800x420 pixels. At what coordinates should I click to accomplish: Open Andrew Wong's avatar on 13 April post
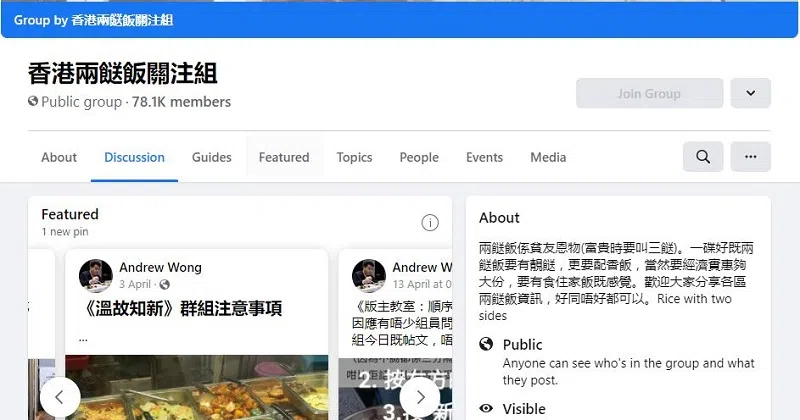click(368, 276)
